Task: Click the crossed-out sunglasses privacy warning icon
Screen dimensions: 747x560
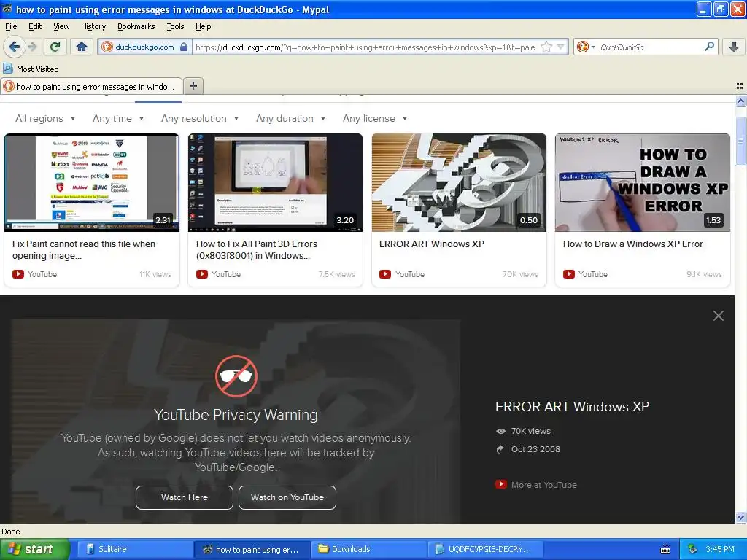Action: (236, 376)
